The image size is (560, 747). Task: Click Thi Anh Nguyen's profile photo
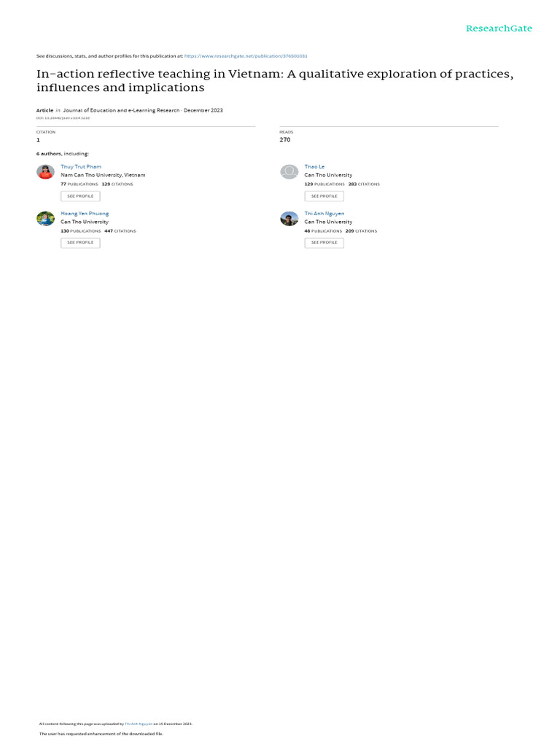pos(289,218)
